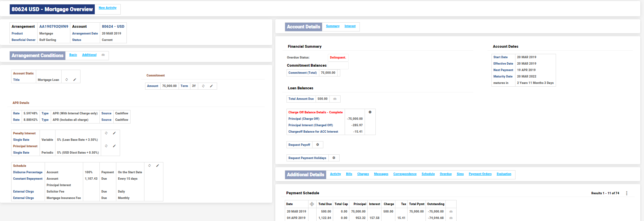Edit Penalty Interest using the pencil icon
This screenshot has width=644, height=221.
(114, 133)
